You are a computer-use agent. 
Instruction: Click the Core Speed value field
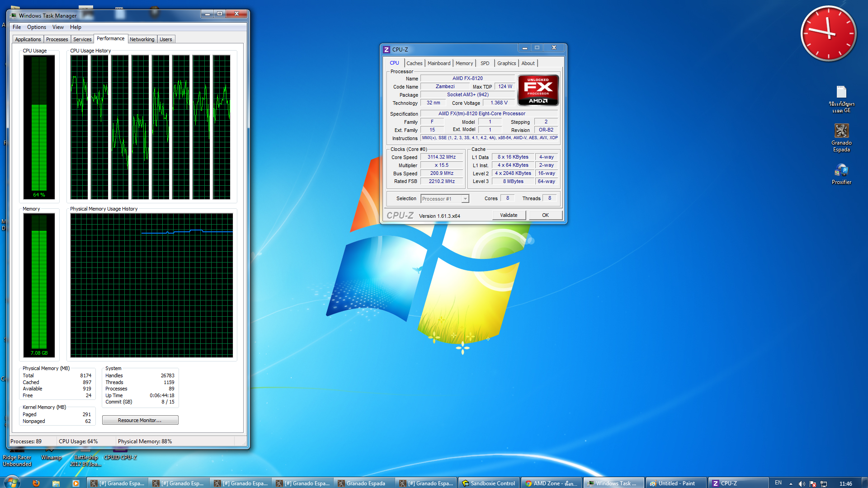click(x=442, y=157)
